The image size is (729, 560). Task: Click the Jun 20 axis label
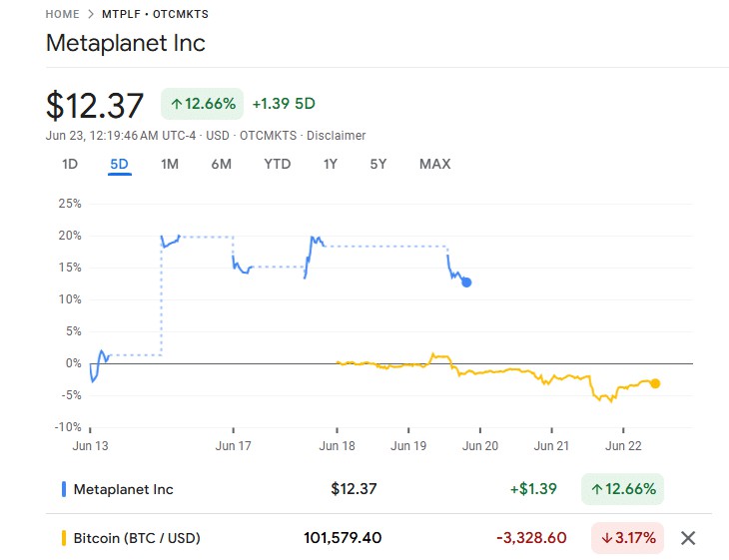[479, 446]
